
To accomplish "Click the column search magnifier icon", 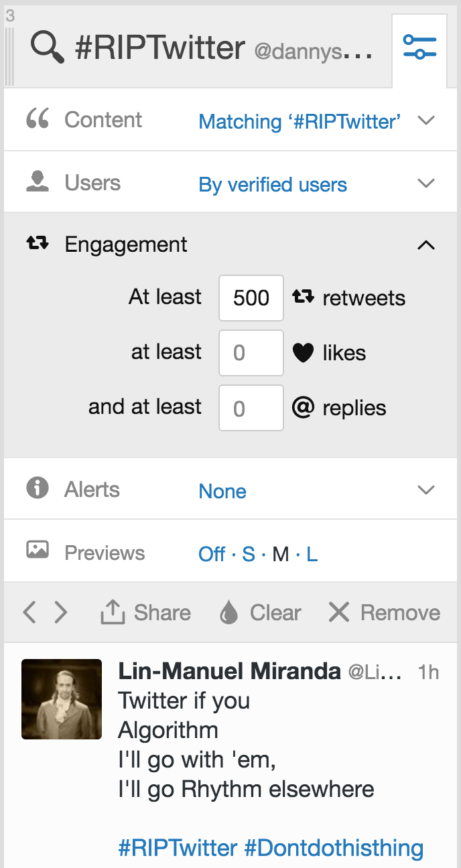I will (x=48, y=48).
